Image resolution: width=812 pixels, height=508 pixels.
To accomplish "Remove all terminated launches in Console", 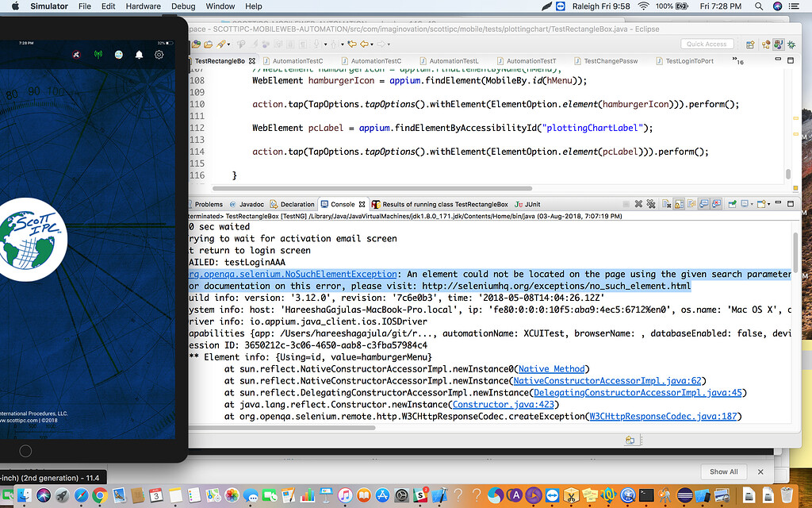I will pos(651,204).
